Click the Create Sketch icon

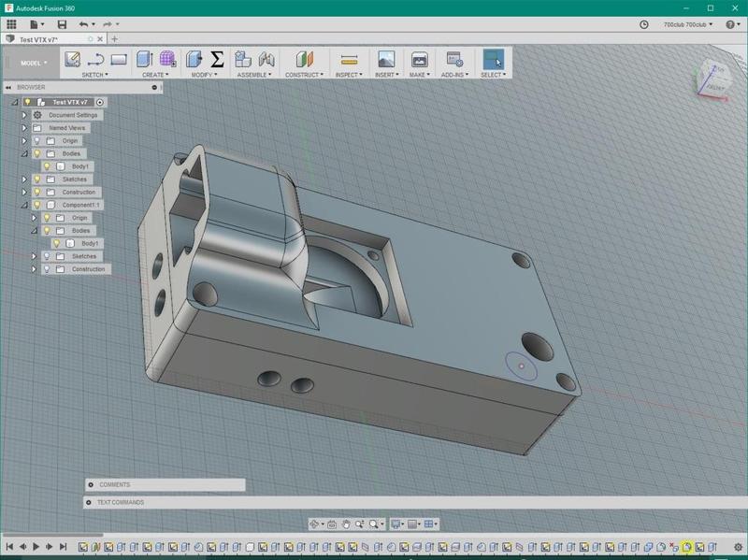72,60
